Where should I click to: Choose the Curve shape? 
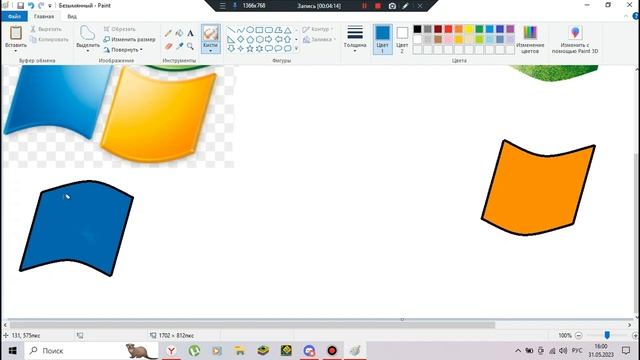(240, 30)
